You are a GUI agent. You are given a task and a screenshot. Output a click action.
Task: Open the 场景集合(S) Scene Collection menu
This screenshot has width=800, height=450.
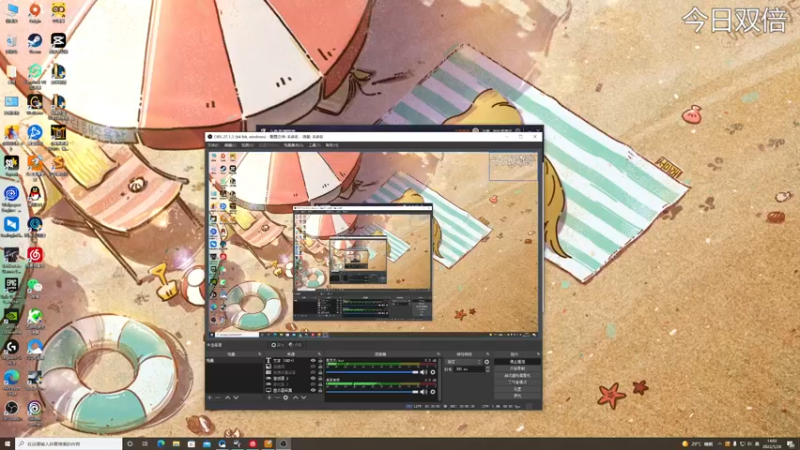click(293, 145)
